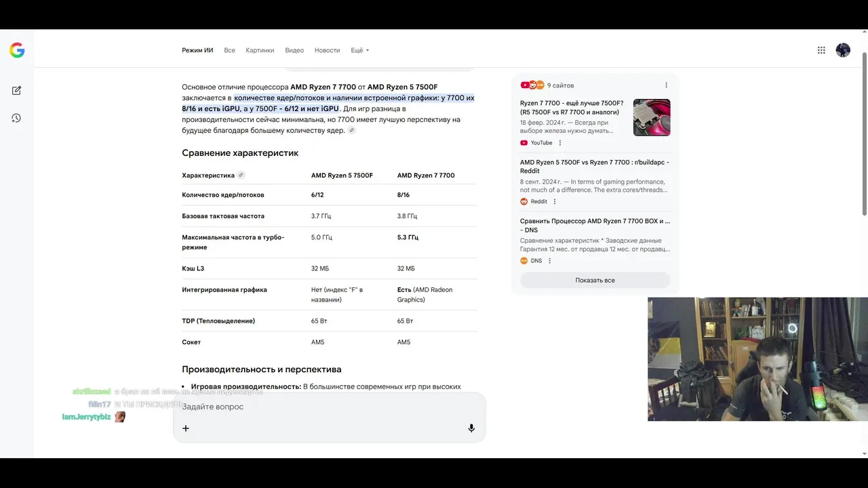Viewport: 868px width, 488px height.
Task: Click the AMD Ryzen 7 7700 column header
Action: coord(426,176)
